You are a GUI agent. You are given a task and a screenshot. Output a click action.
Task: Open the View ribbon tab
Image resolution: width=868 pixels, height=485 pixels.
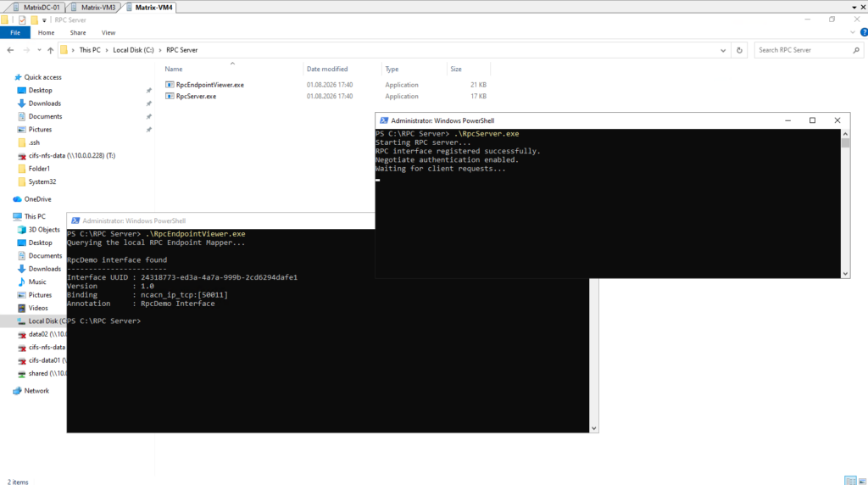(x=108, y=33)
